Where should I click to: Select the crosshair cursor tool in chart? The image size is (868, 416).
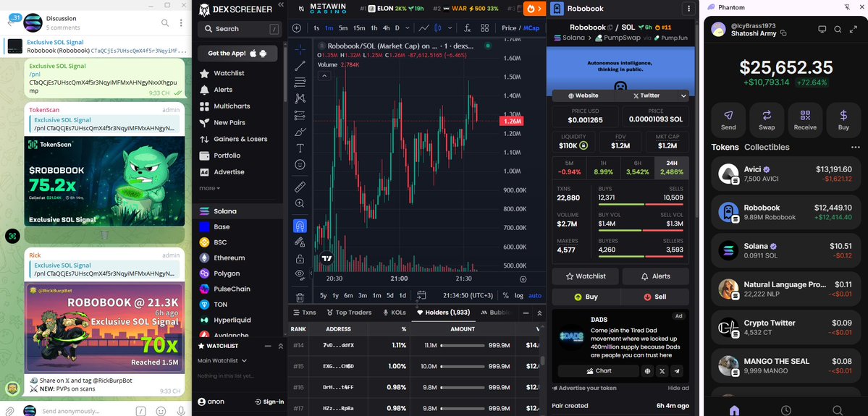300,51
